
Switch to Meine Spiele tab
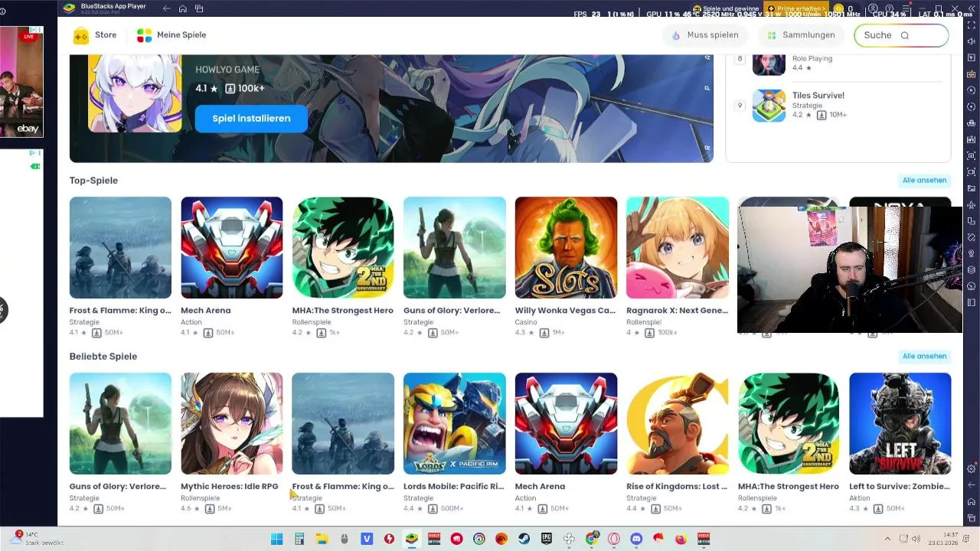(x=171, y=35)
